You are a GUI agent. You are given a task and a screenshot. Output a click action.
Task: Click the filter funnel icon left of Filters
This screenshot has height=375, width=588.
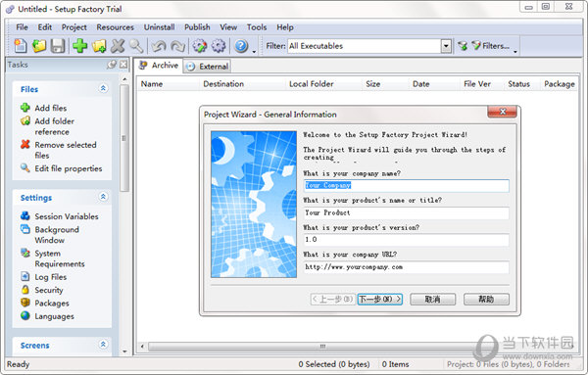tap(463, 46)
